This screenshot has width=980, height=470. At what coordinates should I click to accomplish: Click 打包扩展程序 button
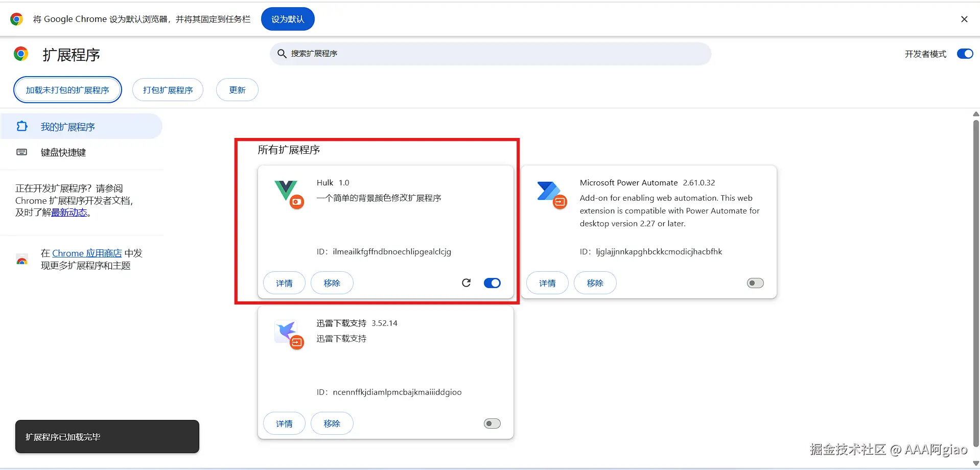[x=168, y=90]
